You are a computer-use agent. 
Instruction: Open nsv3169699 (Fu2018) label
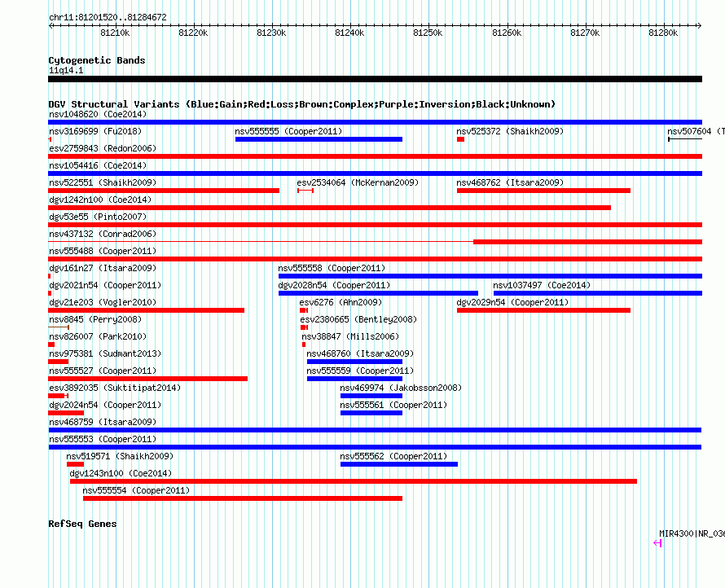(95, 131)
